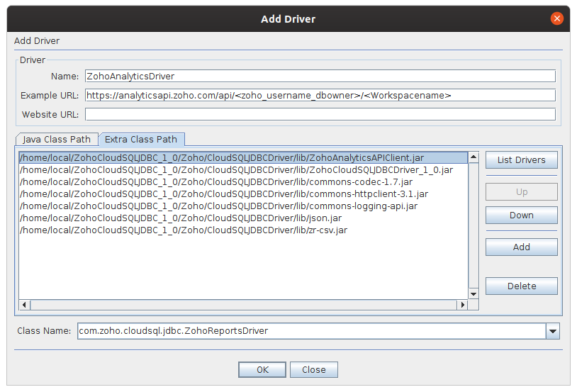Switch to the Java Class Path tab
Image resolution: width=577 pixels, height=392 pixels.
point(57,140)
